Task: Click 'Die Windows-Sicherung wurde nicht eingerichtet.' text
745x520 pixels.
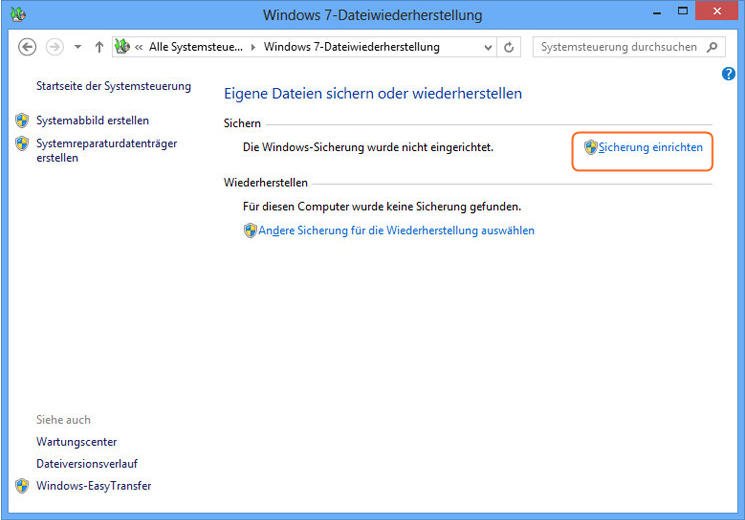Action: [368, 147]
